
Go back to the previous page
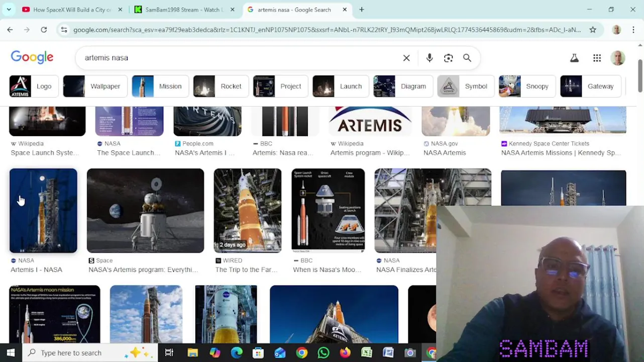coord(10,30)
